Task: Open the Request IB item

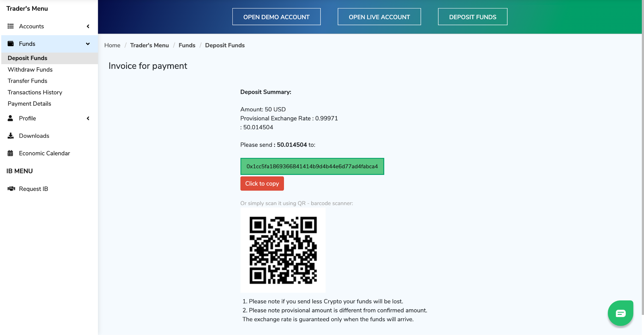Action: point(50,189)
